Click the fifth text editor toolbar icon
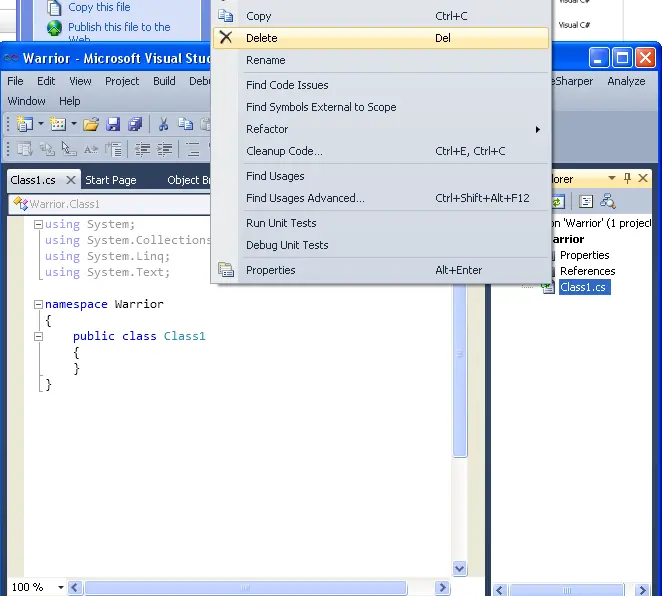The image size is (662, 596). [x=113, y=149]
